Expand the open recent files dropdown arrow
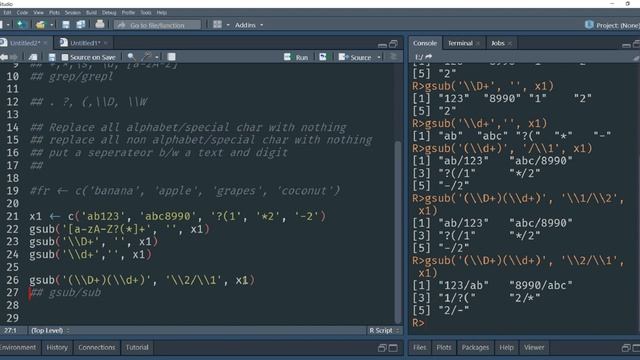Viewport: 640px width, 360px height. click(x=52, y=25)
